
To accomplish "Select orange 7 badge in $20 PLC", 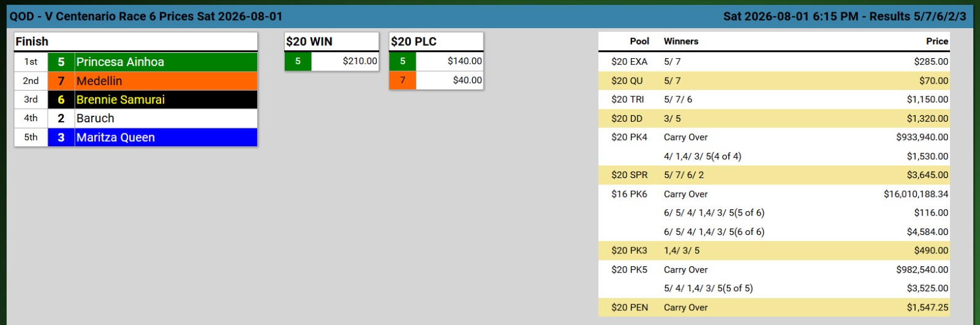I will 402,80.
